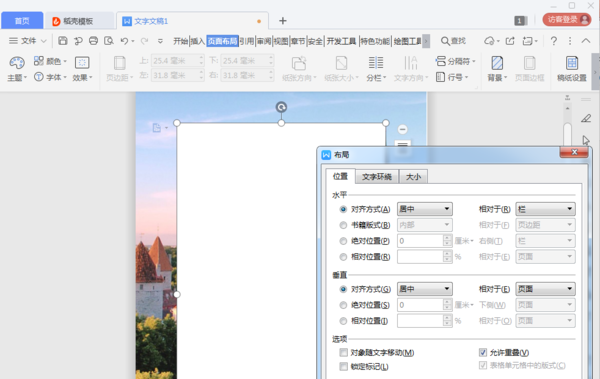The width and height of the screenshot is (600, 379).
Task: Click the 页面边框 page border icon
Action: click(530, 63)
